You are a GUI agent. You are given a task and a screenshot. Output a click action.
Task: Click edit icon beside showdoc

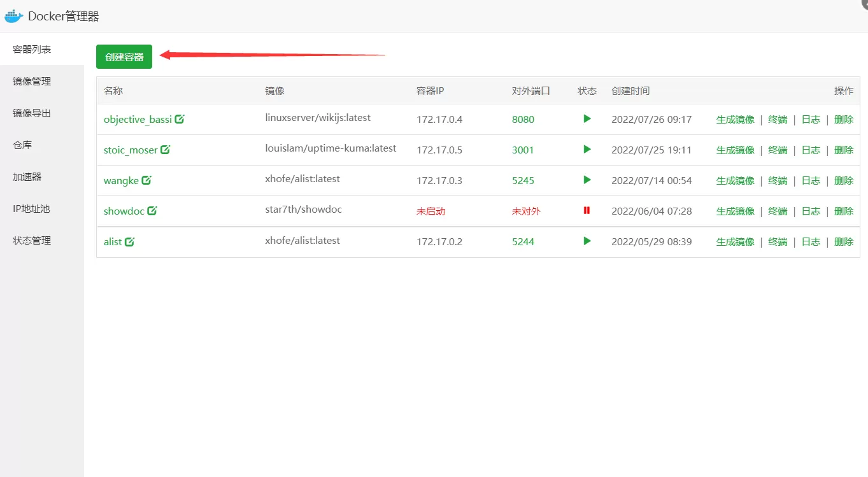[x=152, y=211]
